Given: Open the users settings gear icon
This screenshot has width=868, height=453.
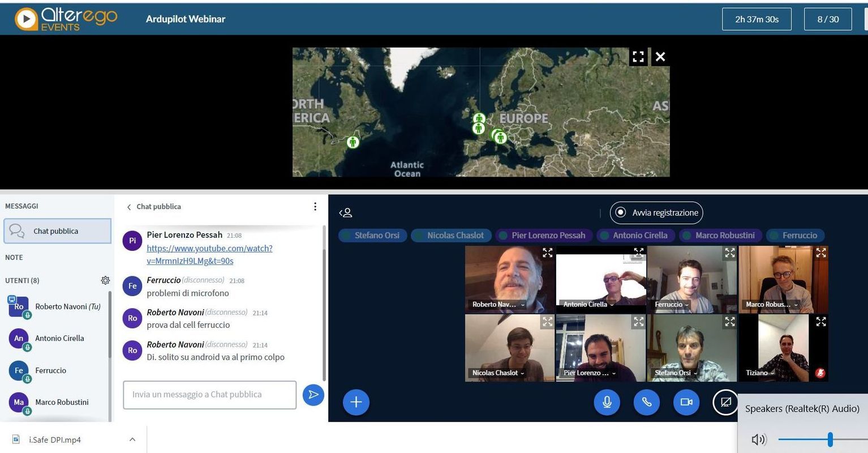Looking at the screenshot, I should pos(105,280).
